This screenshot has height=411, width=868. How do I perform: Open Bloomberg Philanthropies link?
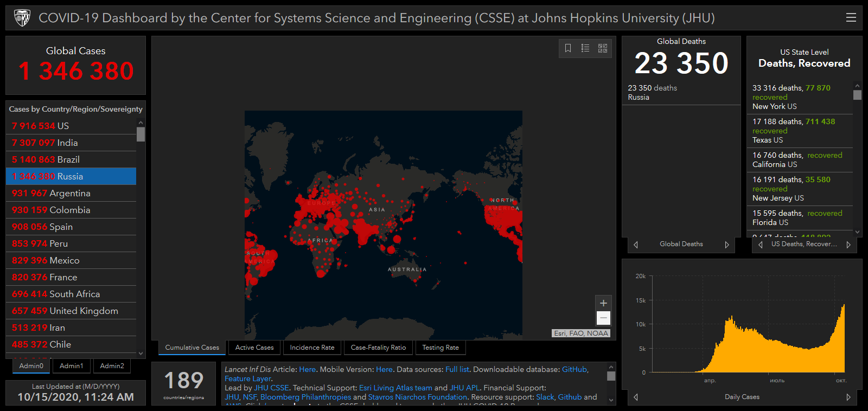[x=305, y=397]
